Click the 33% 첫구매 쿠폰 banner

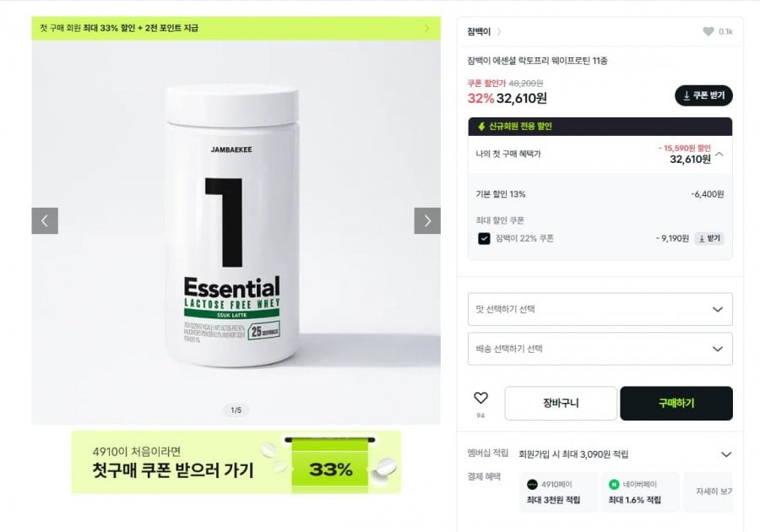(236, 462)
